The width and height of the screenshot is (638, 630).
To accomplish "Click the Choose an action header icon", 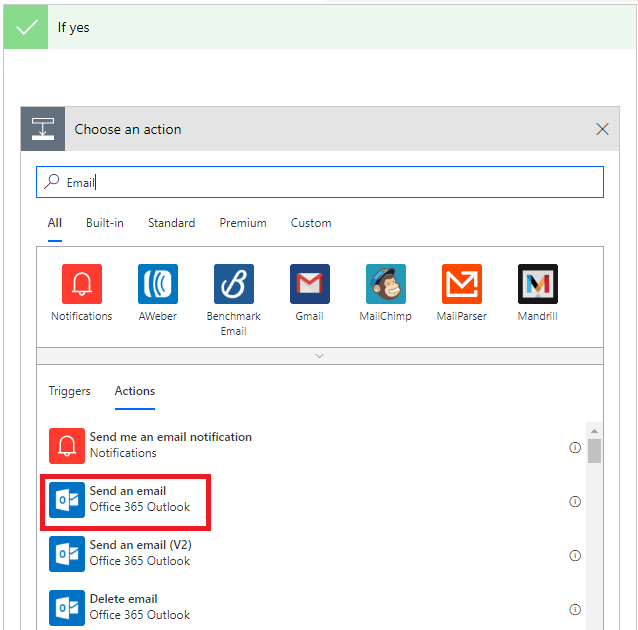I will pyautogui.click(x=43, y=129).
